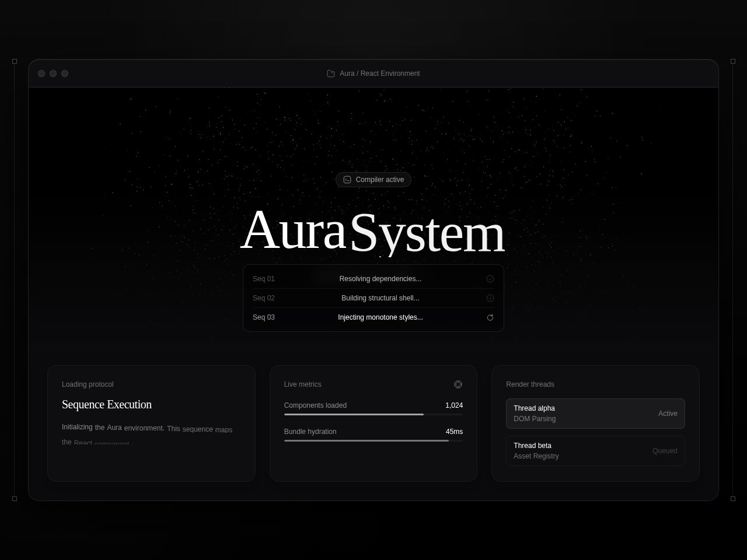The width and height of the screenshot is (747, 560).
Task: Click the Components loaded progress bar
Action: pos(373,414)
